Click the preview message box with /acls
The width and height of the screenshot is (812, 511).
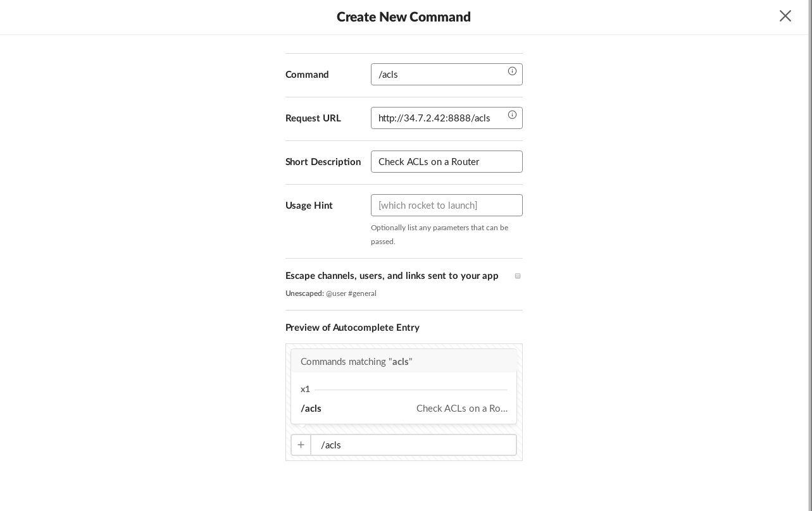point(413,445)
